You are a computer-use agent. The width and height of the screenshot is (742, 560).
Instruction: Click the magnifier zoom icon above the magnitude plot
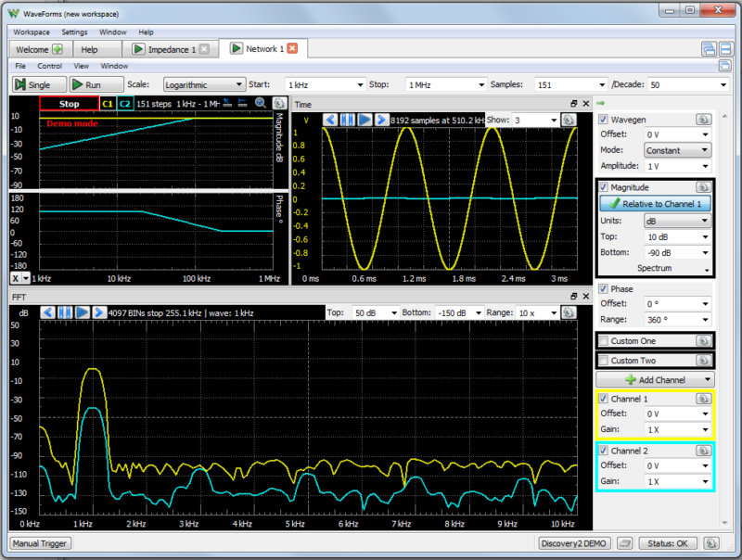tap(261, 104)
